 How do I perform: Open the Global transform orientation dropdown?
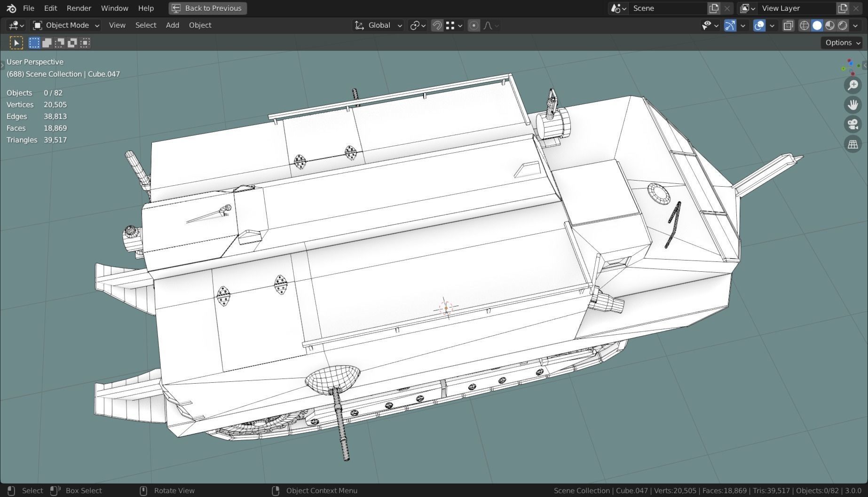coord(378,25)
